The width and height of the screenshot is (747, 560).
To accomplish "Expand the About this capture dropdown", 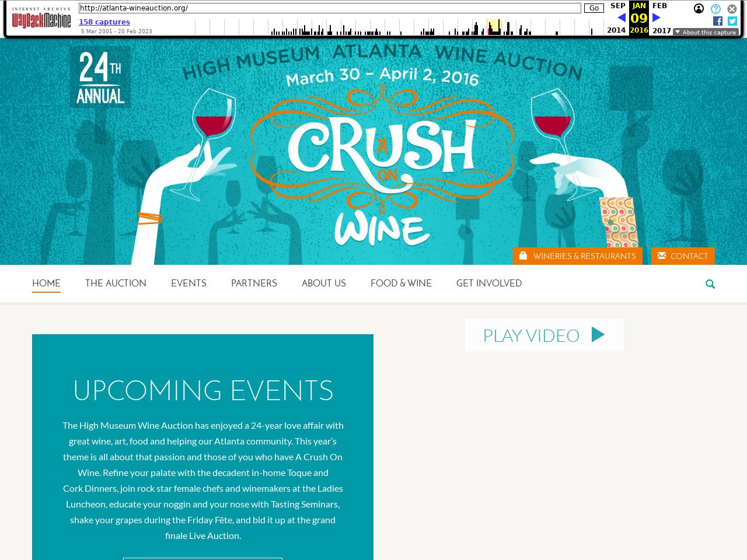I will pos(706,32).
